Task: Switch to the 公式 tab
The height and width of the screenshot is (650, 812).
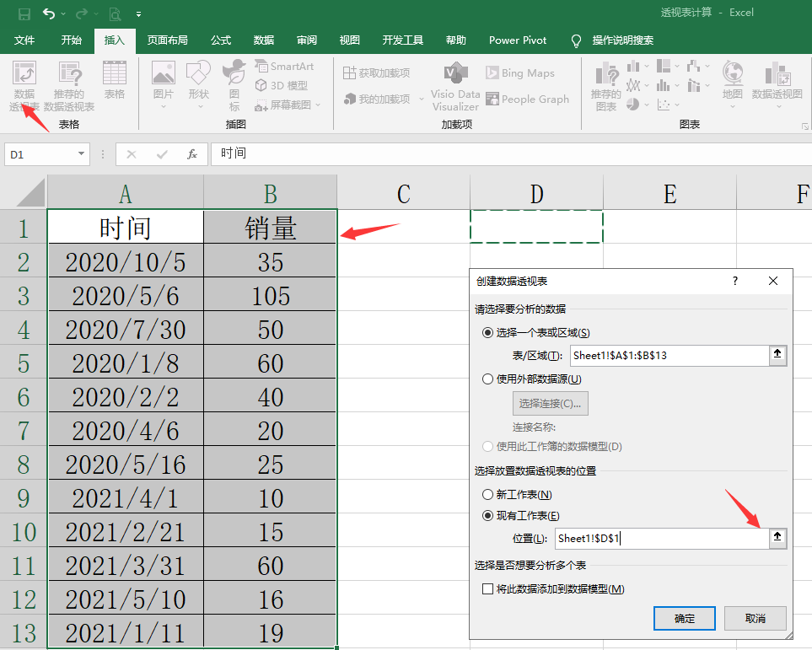Action: coord(221,40)
